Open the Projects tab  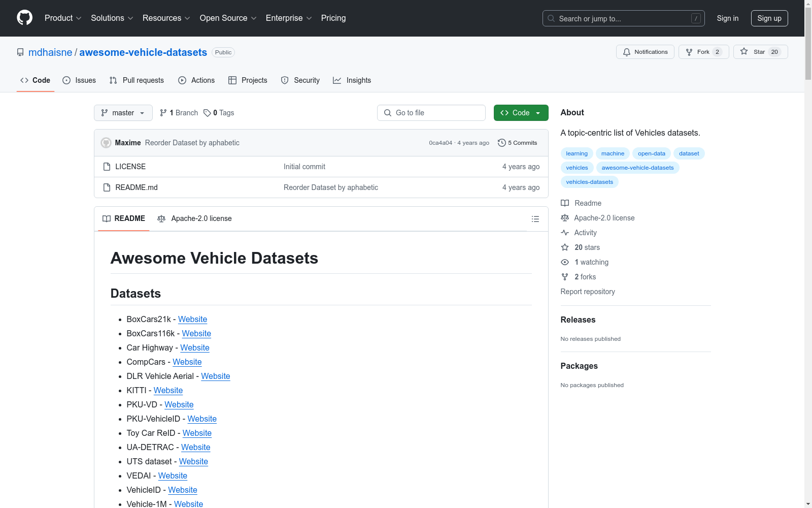[x=248, y=80]
